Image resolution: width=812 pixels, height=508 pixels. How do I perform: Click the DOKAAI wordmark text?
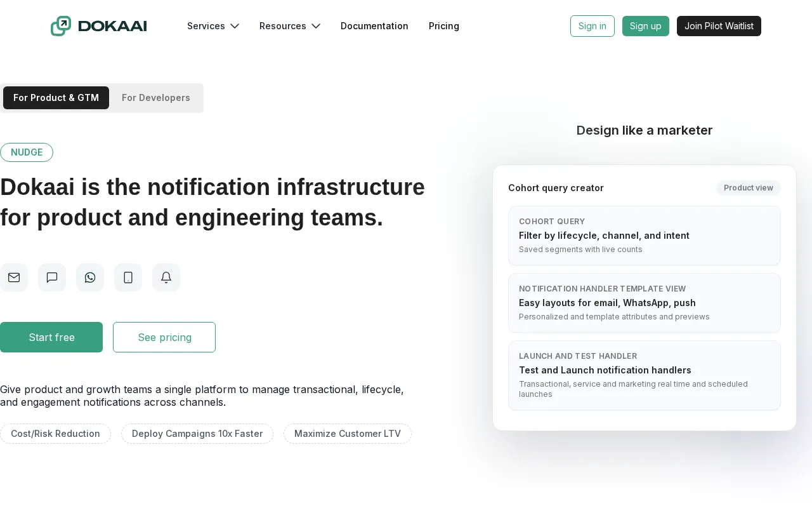tap(112, 26)
